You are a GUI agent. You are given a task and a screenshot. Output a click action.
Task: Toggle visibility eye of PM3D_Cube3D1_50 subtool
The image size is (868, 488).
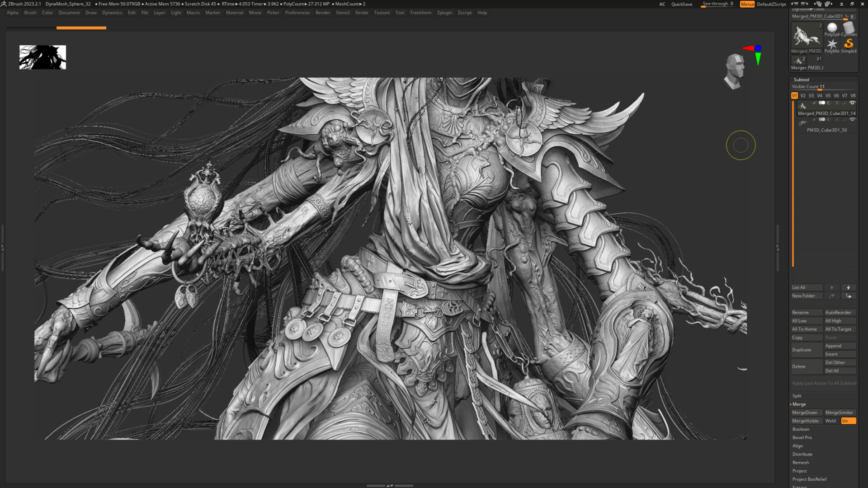(x=852, y=120)
